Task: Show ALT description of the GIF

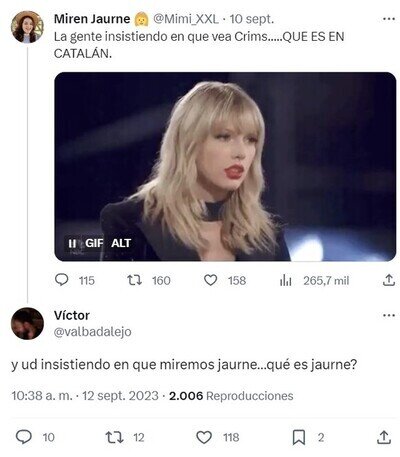Action: (121, 243)
